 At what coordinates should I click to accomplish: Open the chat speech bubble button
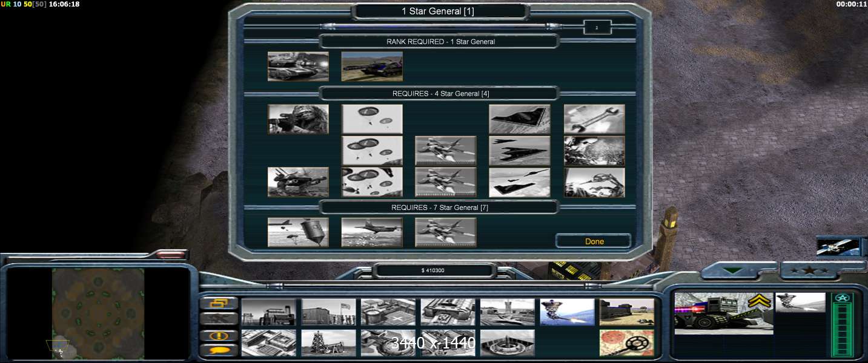pos(218,350)
